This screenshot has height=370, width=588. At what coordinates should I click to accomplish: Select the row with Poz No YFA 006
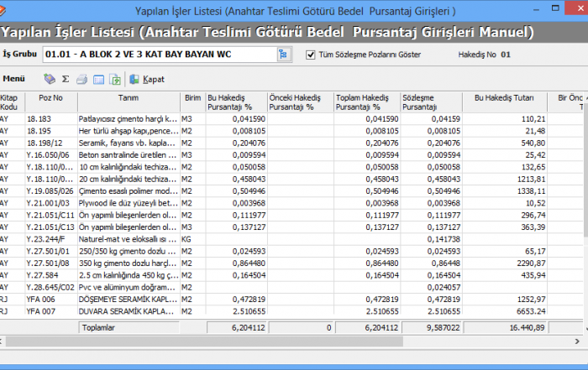coord(50,299)
